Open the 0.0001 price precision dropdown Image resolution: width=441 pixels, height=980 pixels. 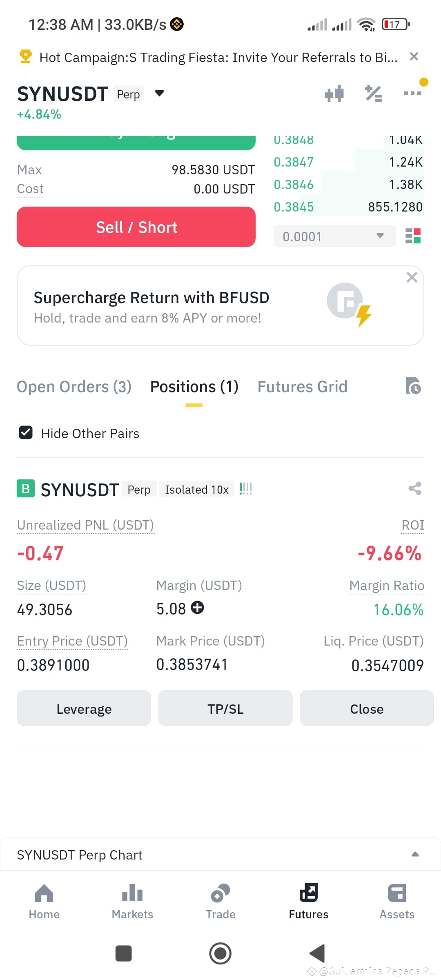click(x=334, y=236)
